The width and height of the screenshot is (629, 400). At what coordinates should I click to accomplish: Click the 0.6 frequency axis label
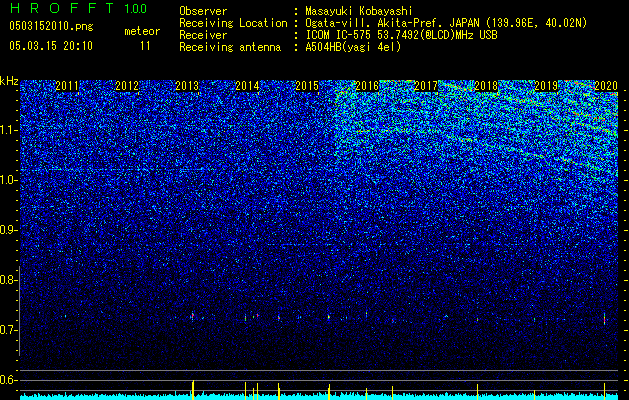coord(8,380)
